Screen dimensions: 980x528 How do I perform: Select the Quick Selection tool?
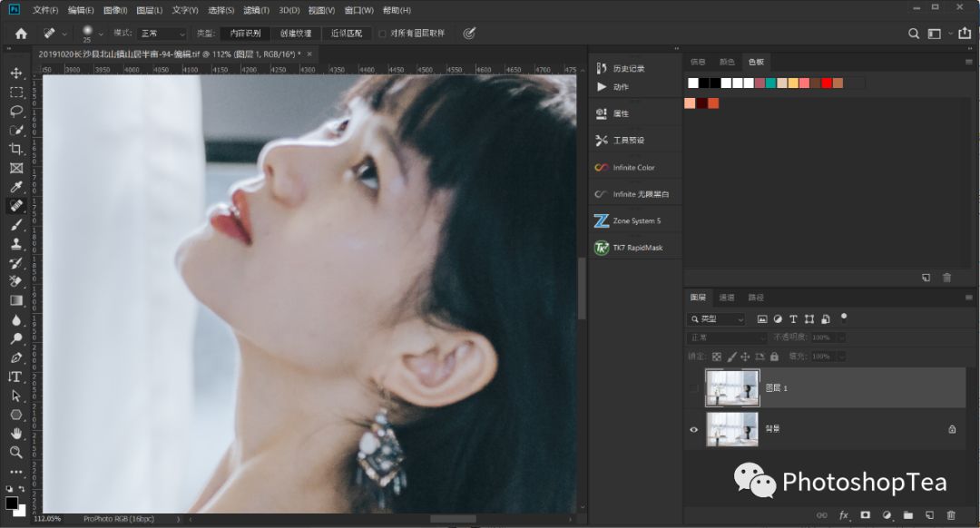point(16,130)
